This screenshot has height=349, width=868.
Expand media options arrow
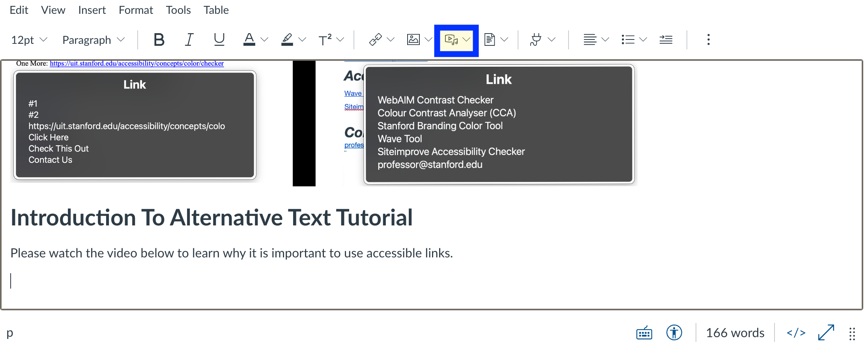tap(466, 39)
